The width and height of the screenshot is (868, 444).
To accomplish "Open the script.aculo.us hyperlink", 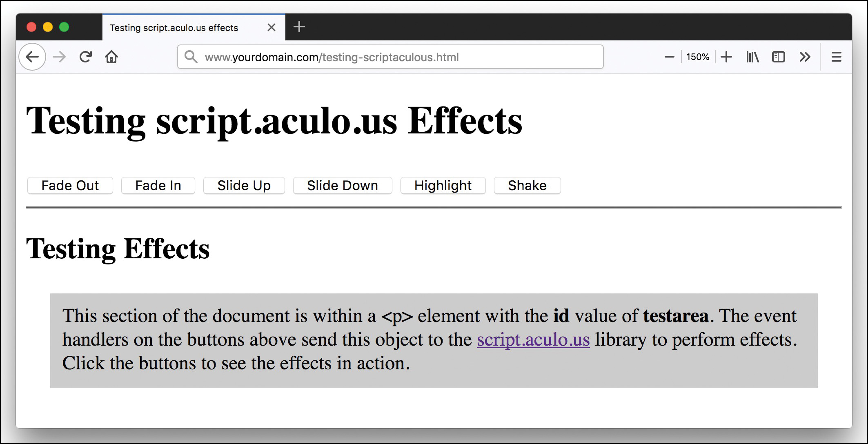I will 533,340.
